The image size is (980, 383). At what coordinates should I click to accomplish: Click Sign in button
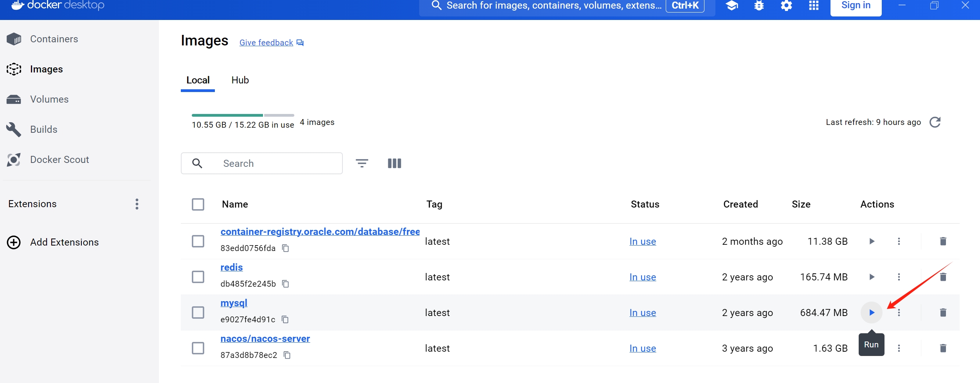click(856, 5)
